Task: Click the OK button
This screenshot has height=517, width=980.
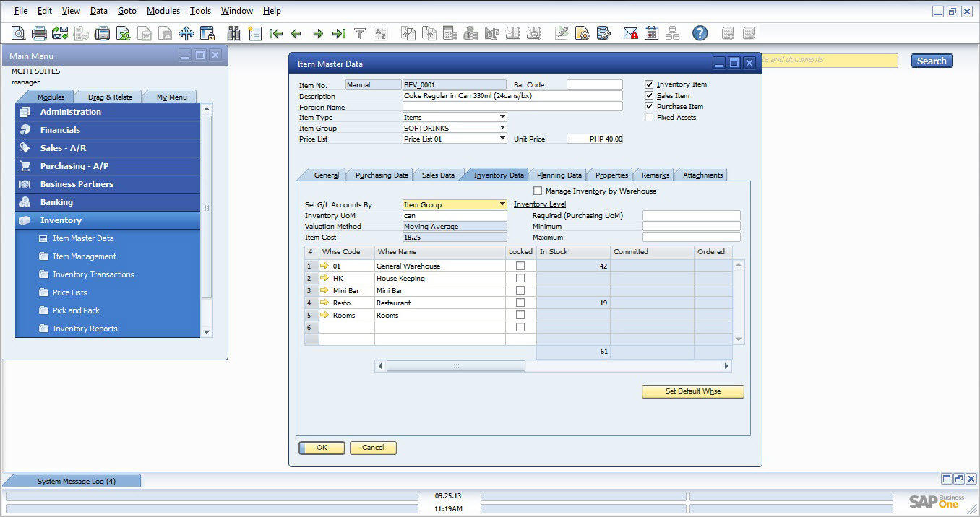Action: coord(322,448)
